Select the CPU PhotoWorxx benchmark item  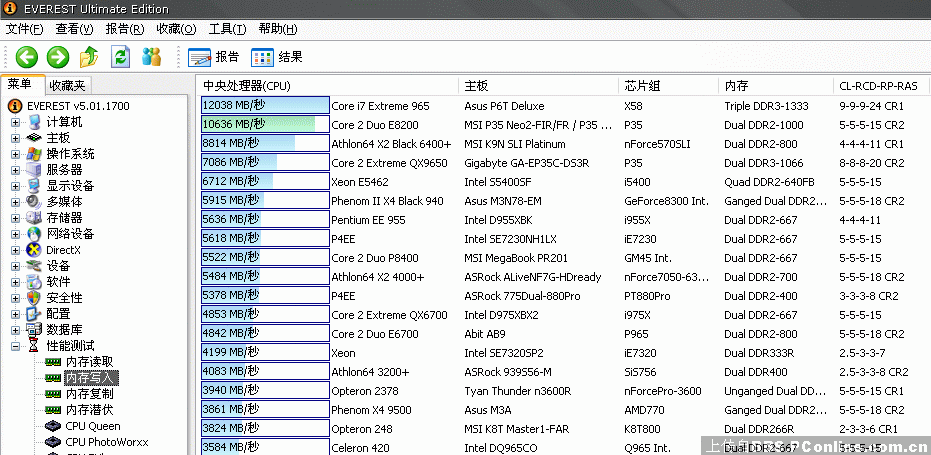(107, 442)
